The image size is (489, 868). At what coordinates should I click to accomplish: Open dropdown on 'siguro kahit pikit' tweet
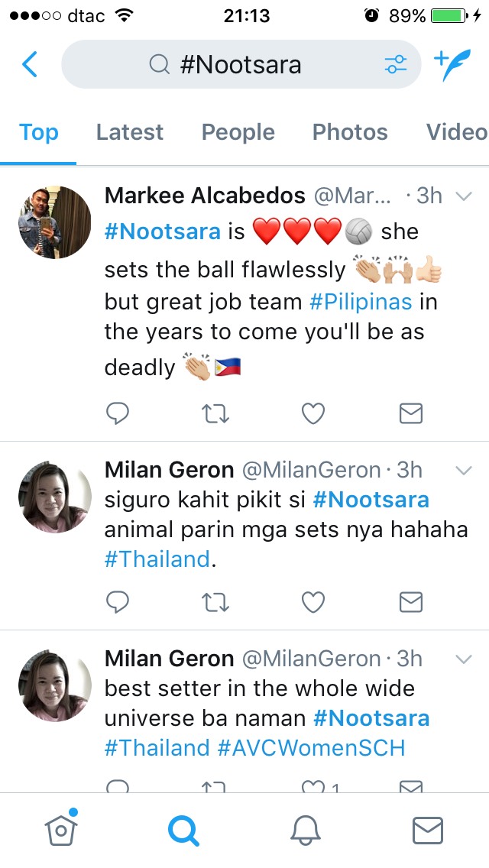tap(464, 470)
